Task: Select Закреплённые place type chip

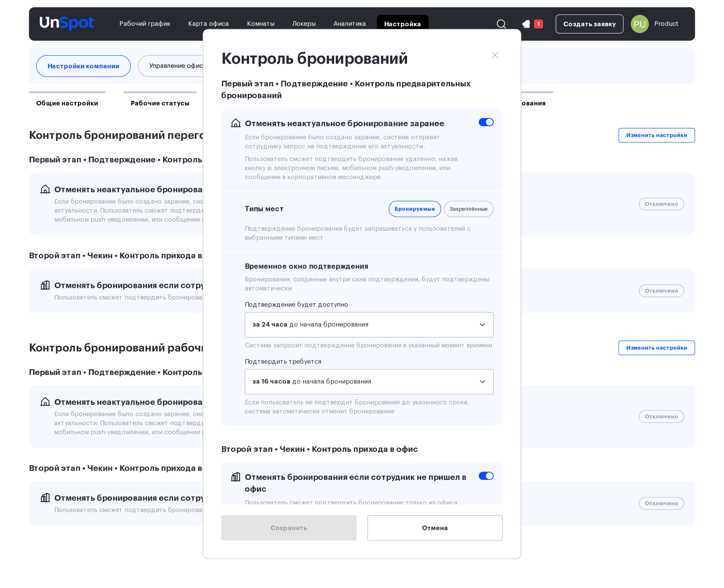Action: coord(468,209)
